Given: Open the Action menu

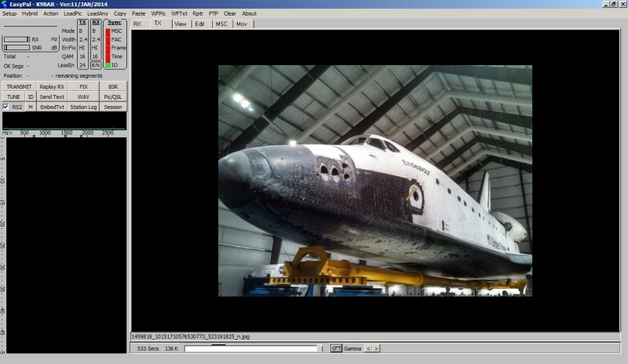Looking at the screenshot, I should (x=50, y=13).
